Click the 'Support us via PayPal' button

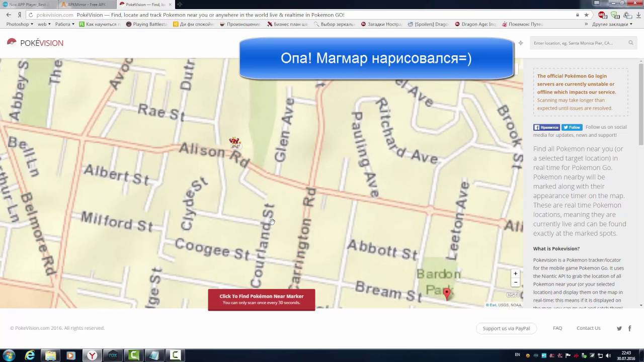(506, 328)
